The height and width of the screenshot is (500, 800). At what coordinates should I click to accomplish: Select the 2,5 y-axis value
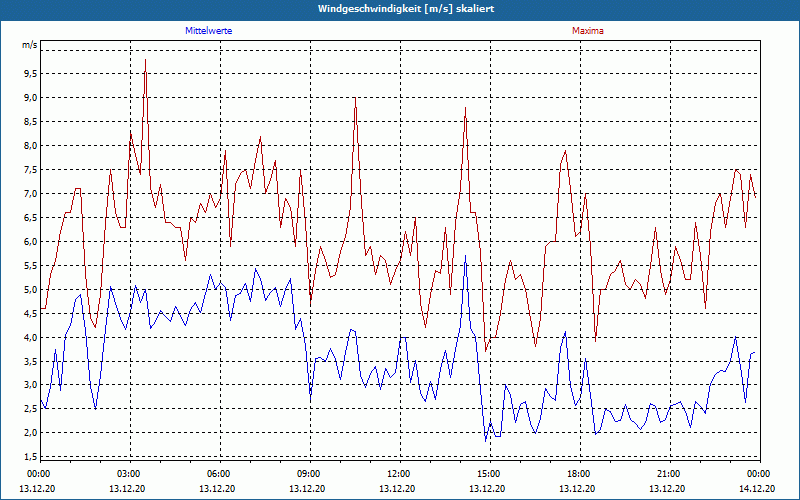click(30, 409)
